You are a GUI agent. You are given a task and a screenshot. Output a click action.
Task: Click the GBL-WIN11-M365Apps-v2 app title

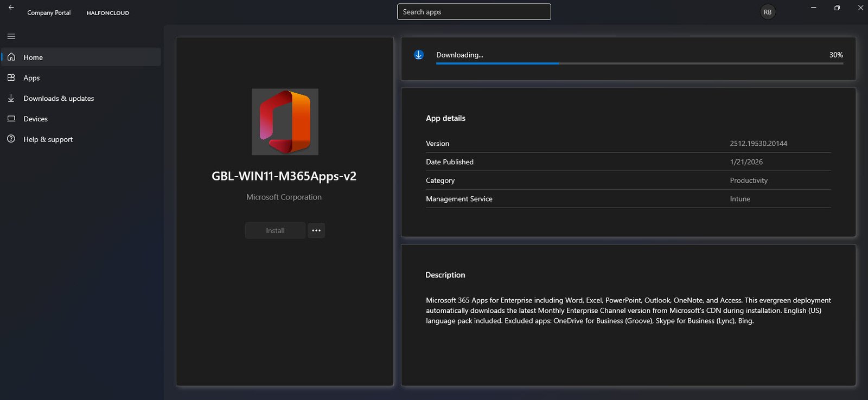point(284,176)
